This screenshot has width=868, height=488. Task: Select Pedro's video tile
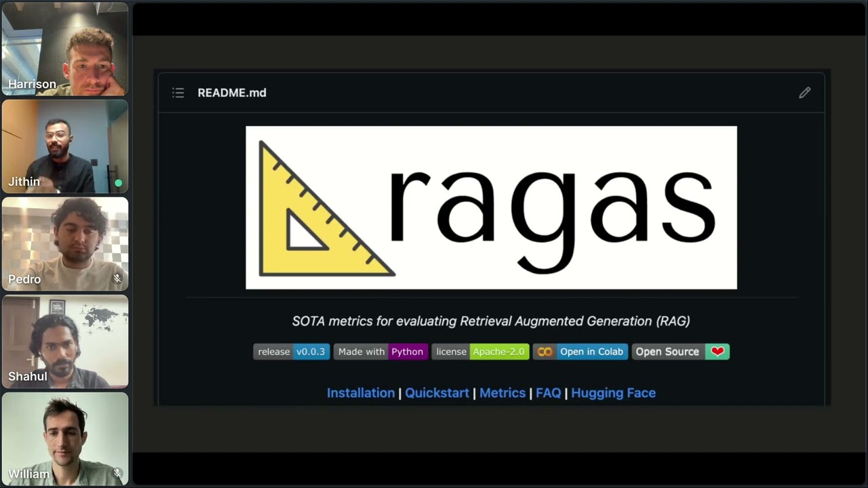65,244
